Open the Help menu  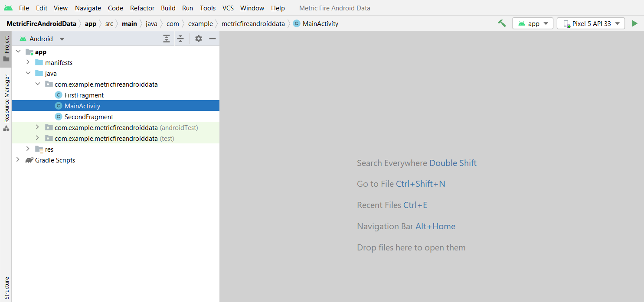click(x=278, y=8)
